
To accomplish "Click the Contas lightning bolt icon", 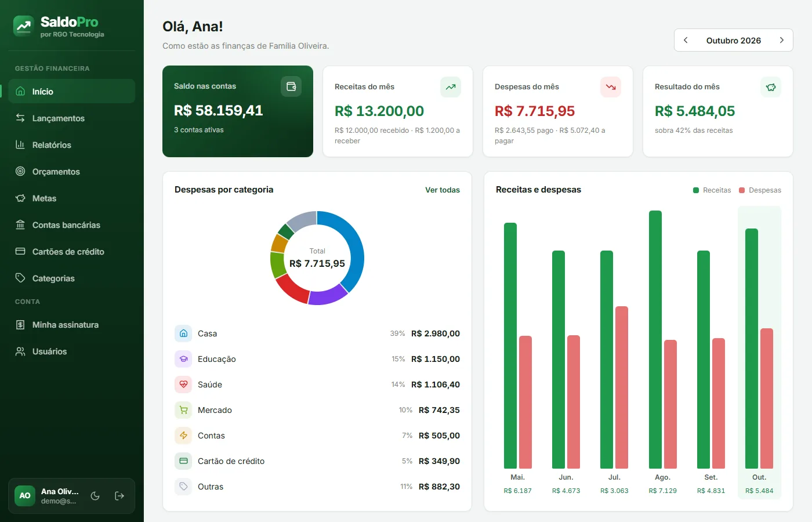I will coord(183,436).
